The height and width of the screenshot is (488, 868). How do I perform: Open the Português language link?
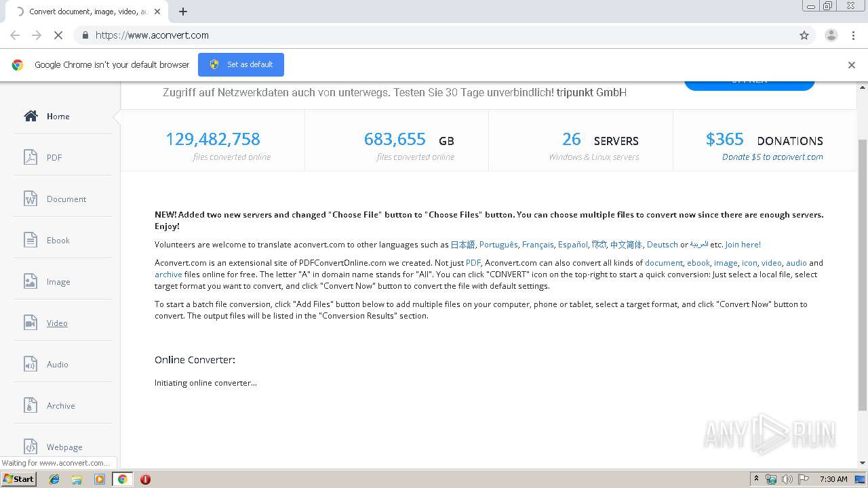pos(498,245)
